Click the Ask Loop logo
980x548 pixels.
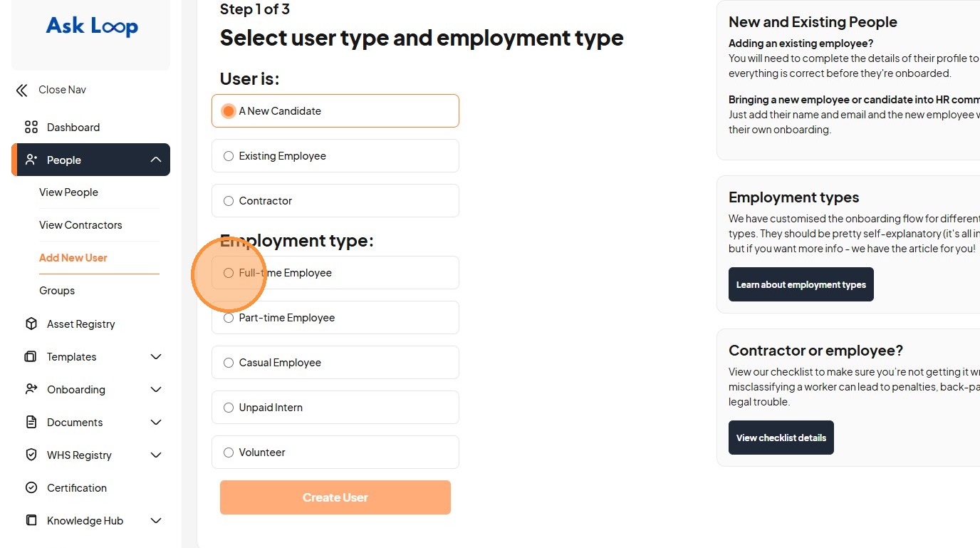click(x=92, y=27)
